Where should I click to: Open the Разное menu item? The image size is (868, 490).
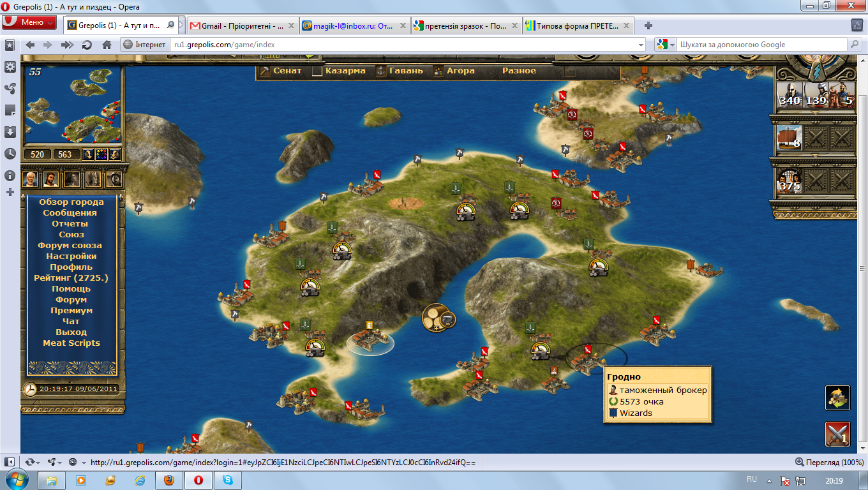tap(519, 71)
